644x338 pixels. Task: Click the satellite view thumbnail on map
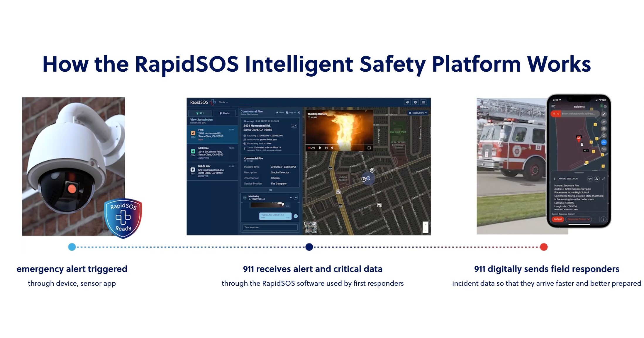coord(311,227)
